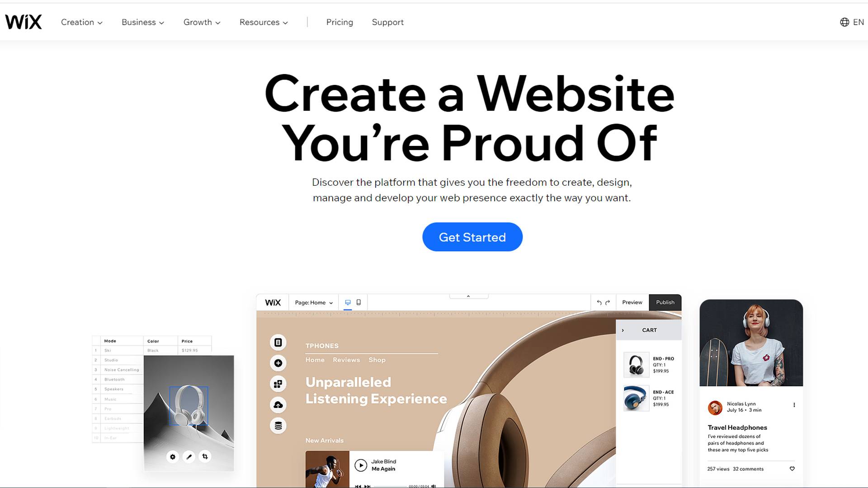The image size is (868, 488).
Task: Click the Upload media icon in sidebar
Action: (x=277, y=404)
